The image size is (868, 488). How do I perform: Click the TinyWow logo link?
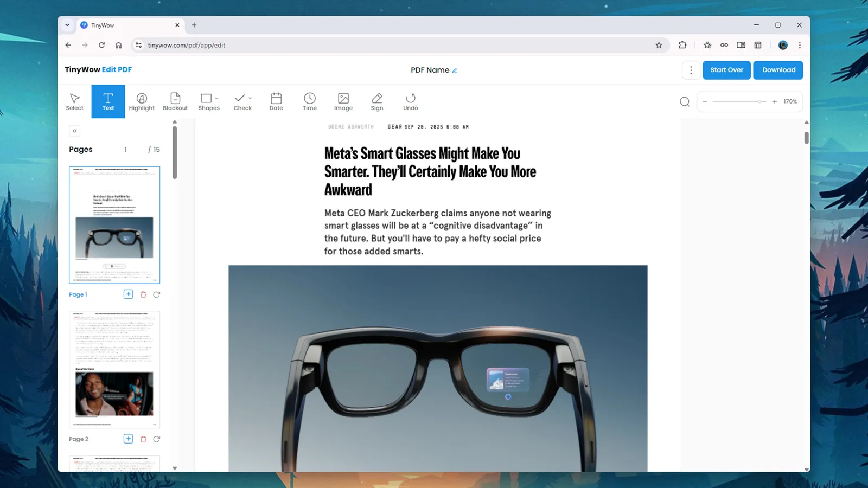pos(82,69)
